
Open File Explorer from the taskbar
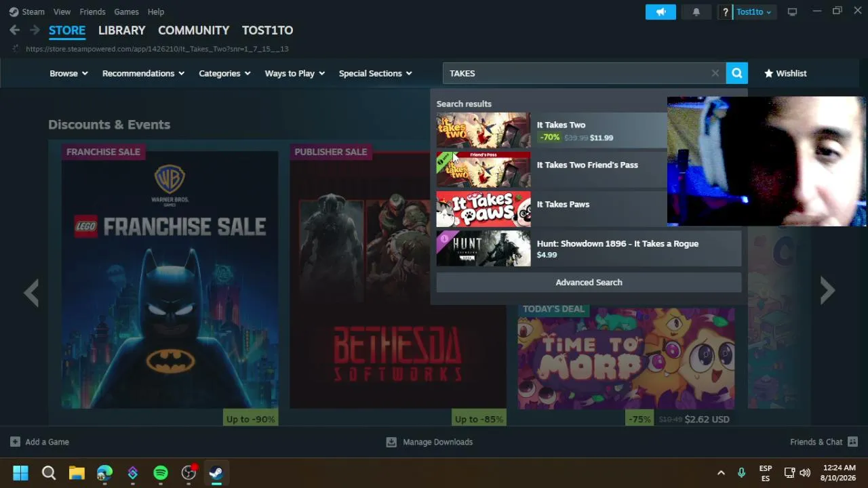pos(77,473)
